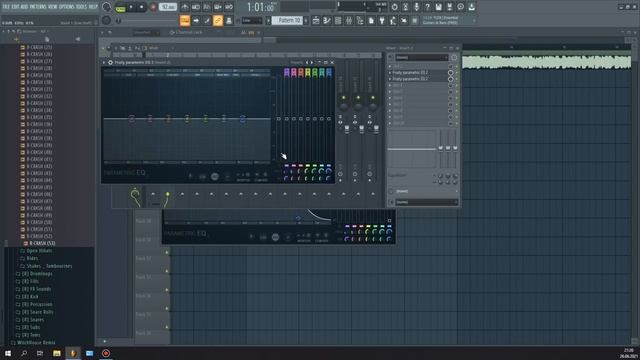Open the news panel speech bubble icon

460,7
